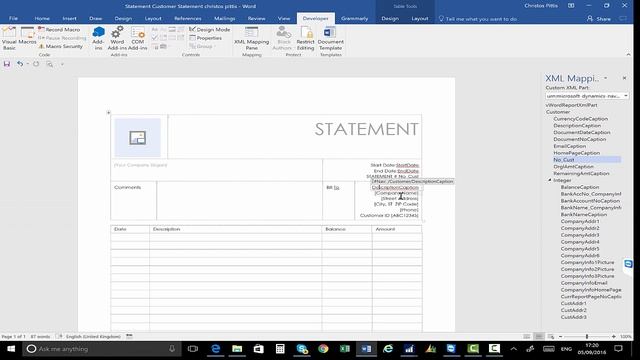Screen dimensions: 640x360
Task: Click the Balance column header
Action: tap(336, 229)
